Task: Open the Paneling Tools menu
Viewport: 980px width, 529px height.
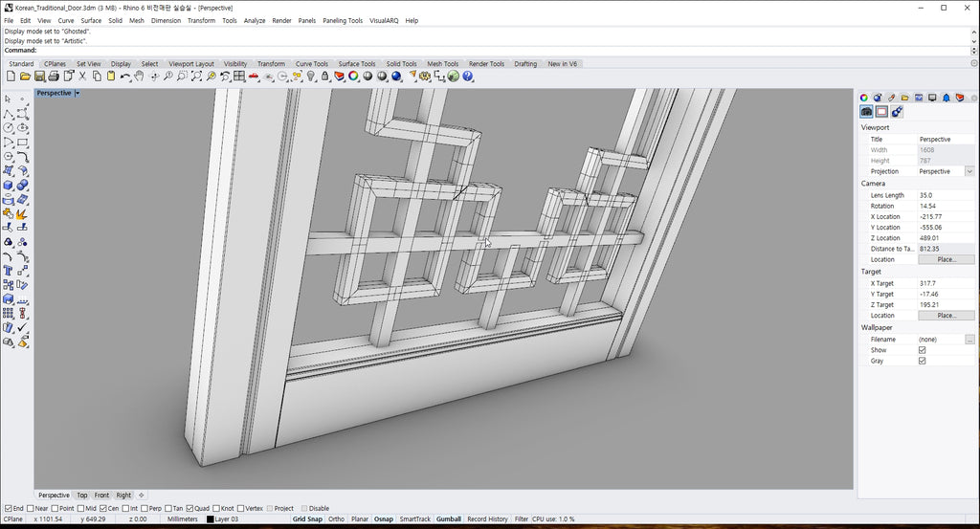Action: tap(342, 20)
